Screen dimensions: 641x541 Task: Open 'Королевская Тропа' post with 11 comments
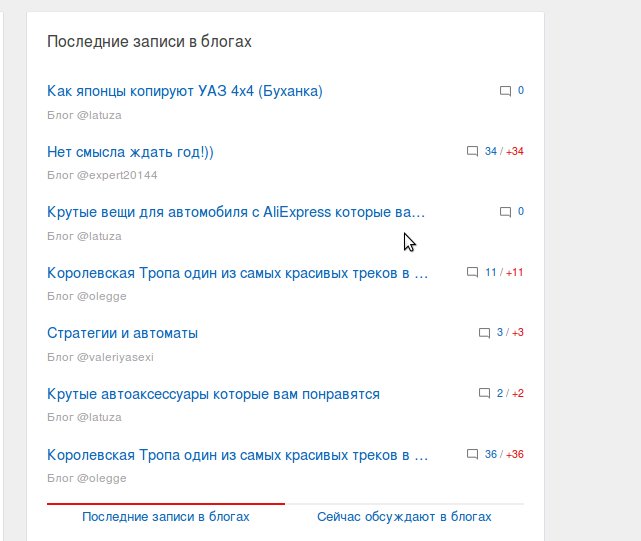(x=238, y=273)
